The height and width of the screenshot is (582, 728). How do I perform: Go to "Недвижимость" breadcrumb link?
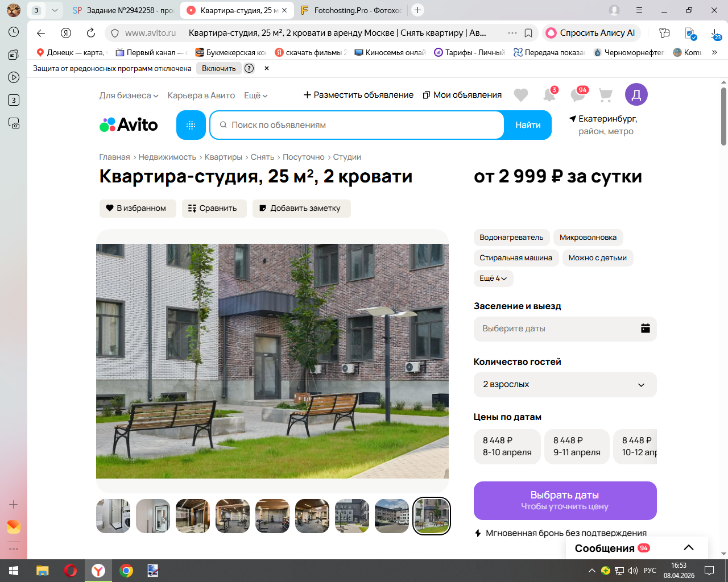pyautogui.click(x=167, y=157)
